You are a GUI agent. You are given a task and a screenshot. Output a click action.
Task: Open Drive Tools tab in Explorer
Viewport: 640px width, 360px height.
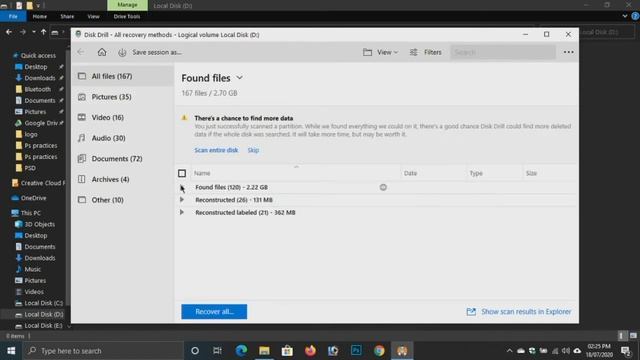(127, 16)
